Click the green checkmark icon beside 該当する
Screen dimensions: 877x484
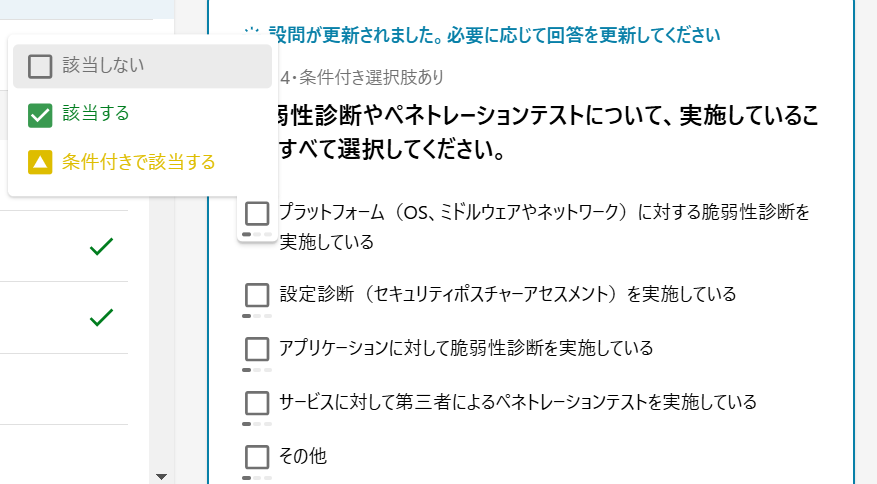[40, 115]
